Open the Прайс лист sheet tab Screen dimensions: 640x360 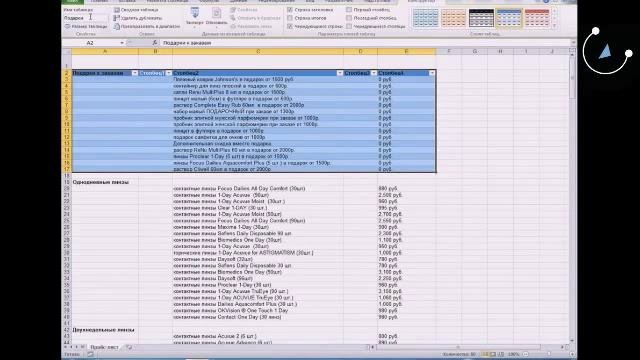coord(104,347)
